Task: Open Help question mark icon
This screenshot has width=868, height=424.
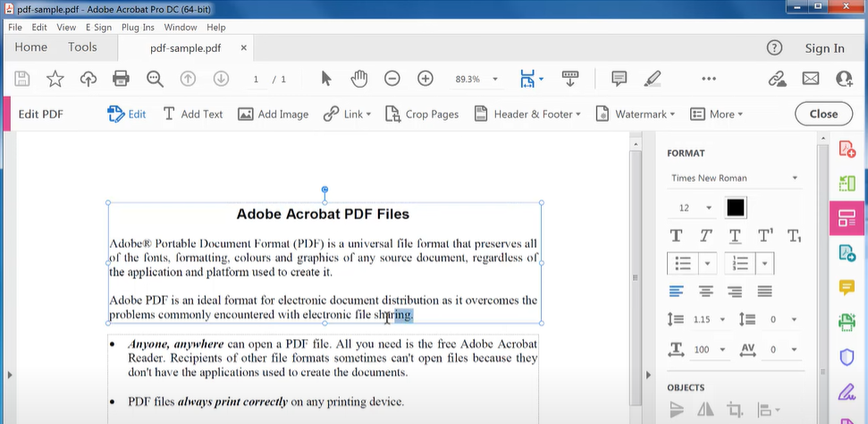Action: [x=774, y=47]
